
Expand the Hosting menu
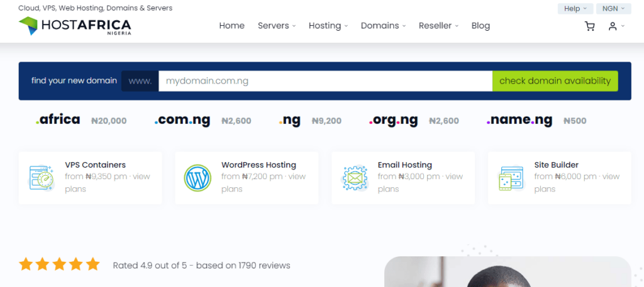(x=328, y=26)
